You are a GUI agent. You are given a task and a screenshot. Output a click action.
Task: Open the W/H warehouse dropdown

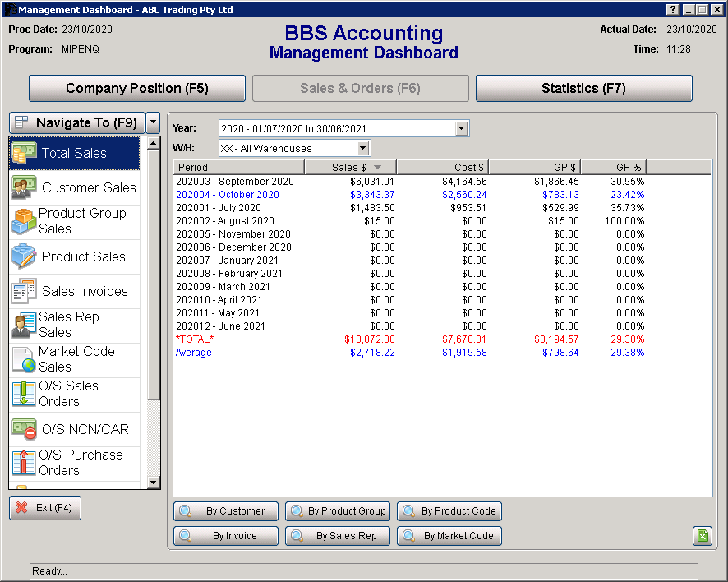[x=363, y=148]
